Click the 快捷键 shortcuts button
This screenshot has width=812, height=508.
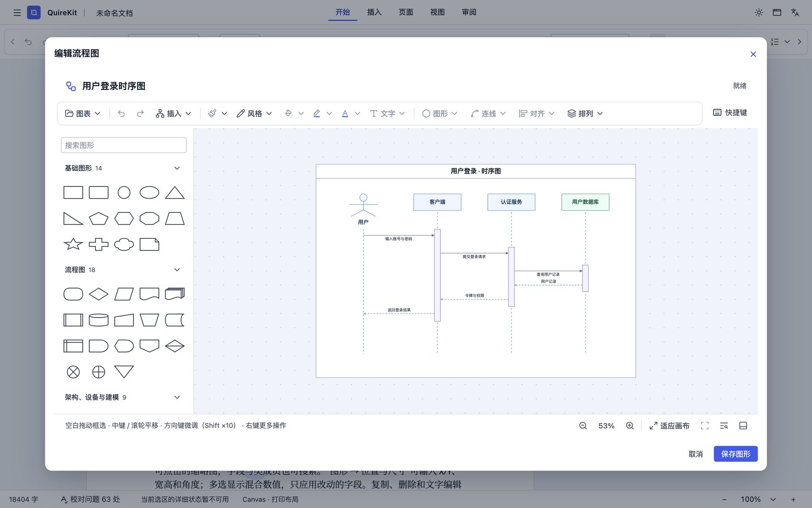point(730,112)
